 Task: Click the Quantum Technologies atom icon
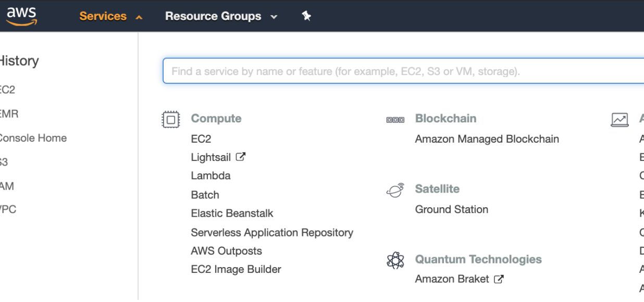click(x=395, y=260)
